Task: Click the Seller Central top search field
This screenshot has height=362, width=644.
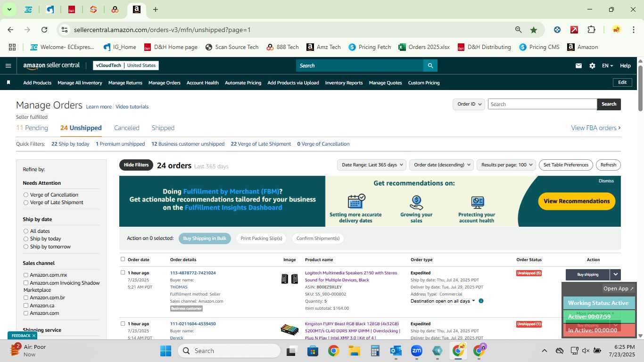Action: pyautogui.click(x=360, y=66)
